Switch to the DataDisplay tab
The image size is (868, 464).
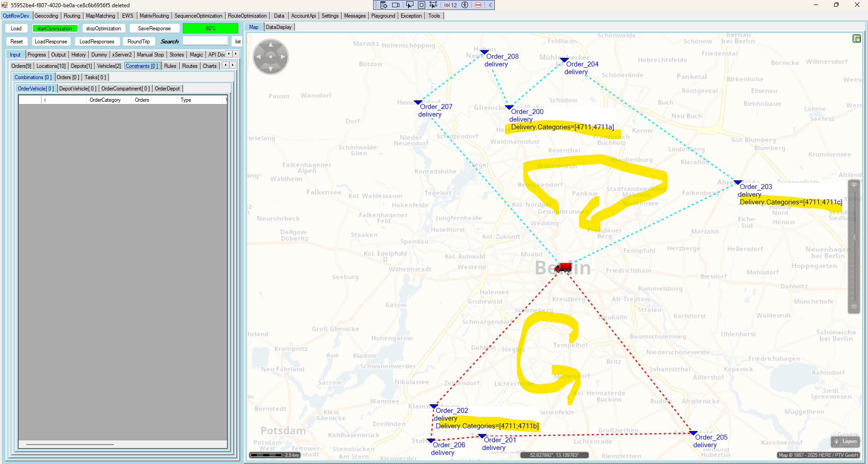pyautogui.click(x=279, y=27)
